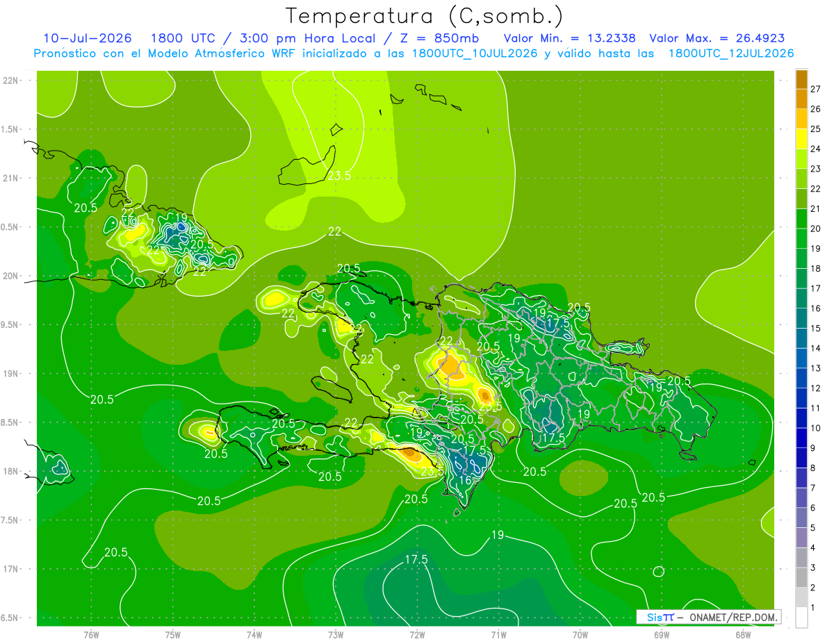
Task: Click the legend swatch between 26 and 27
Action: 801,99
